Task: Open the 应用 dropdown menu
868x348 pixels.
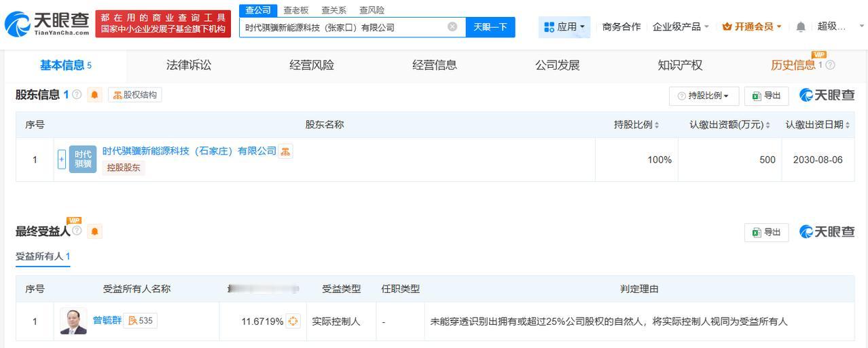Action: [x=564, y=26]
